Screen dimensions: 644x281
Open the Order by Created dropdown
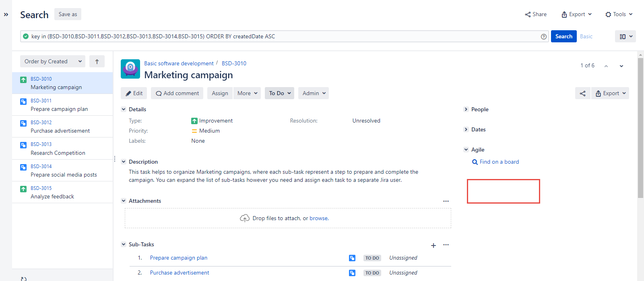(x=53, y=62)
